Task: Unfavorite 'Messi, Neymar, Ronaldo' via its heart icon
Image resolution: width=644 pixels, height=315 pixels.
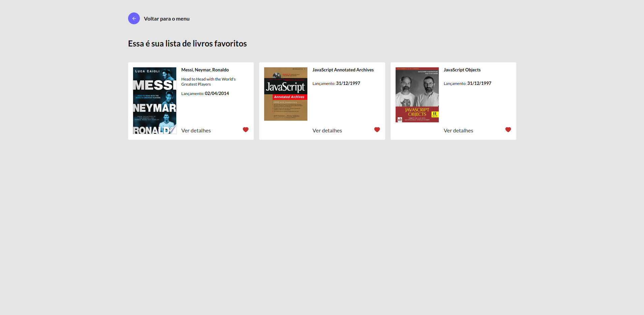Action: tap(245, 129)
